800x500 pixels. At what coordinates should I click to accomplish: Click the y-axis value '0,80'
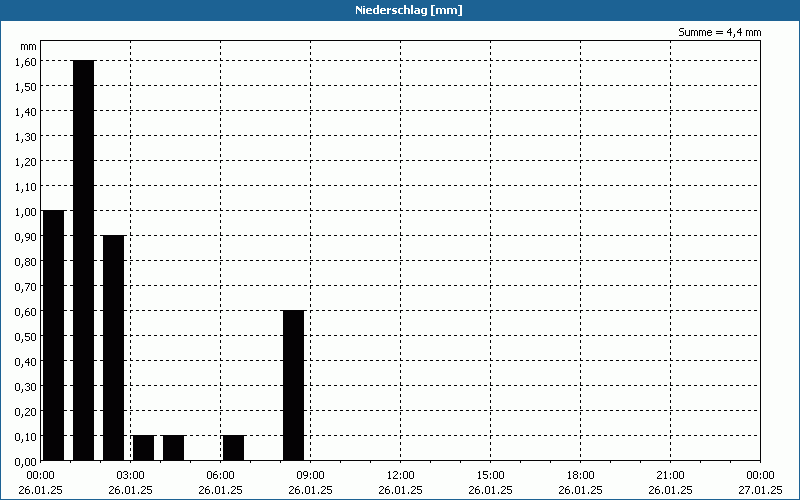click(x=26, y=261)
